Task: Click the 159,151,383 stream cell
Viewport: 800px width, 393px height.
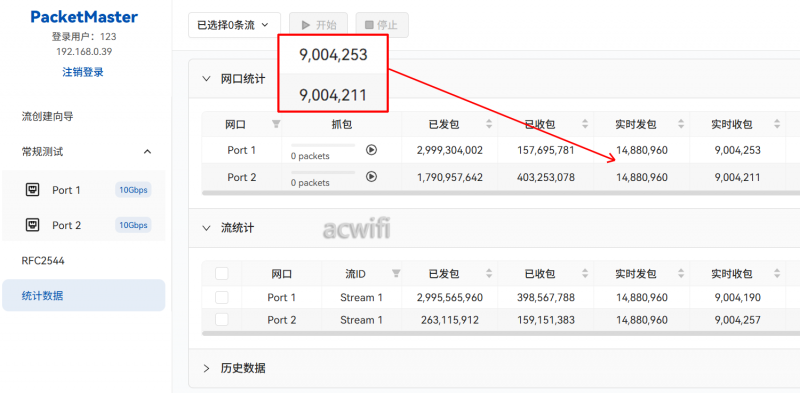Action: 545,320
